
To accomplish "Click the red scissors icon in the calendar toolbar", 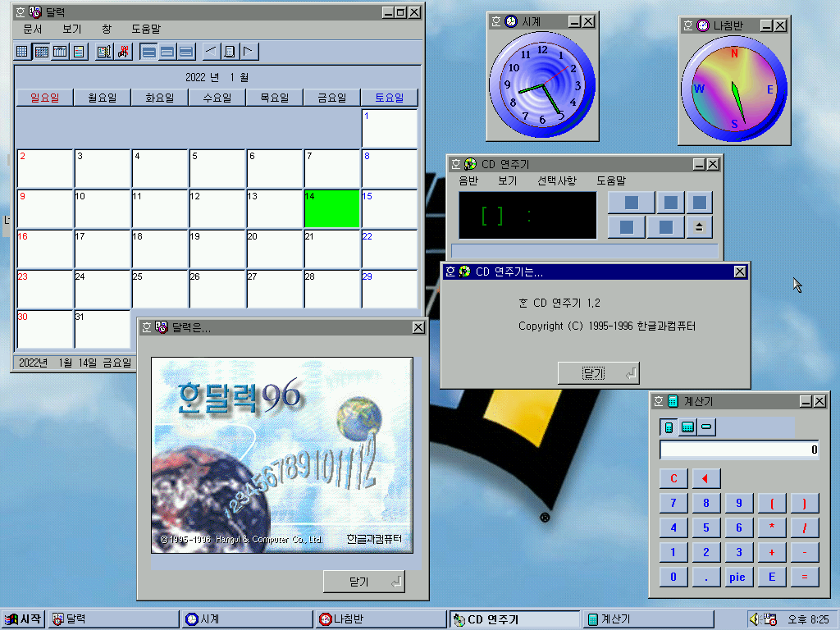I will pyautogui.click(x=123, y=52).
